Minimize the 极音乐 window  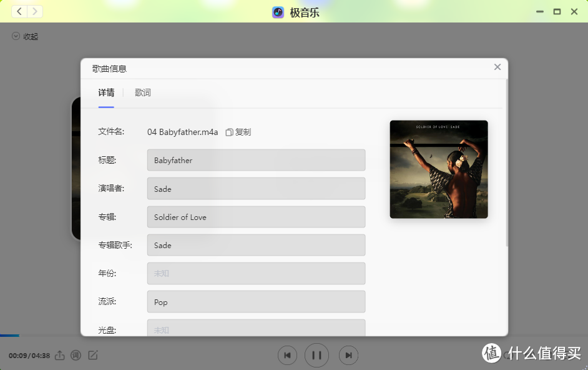click(540, 12)
